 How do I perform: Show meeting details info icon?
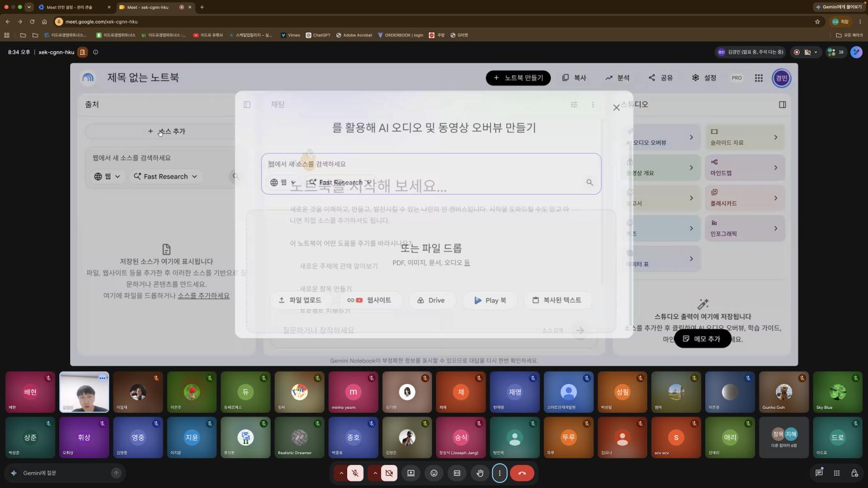tap(96, 52)
